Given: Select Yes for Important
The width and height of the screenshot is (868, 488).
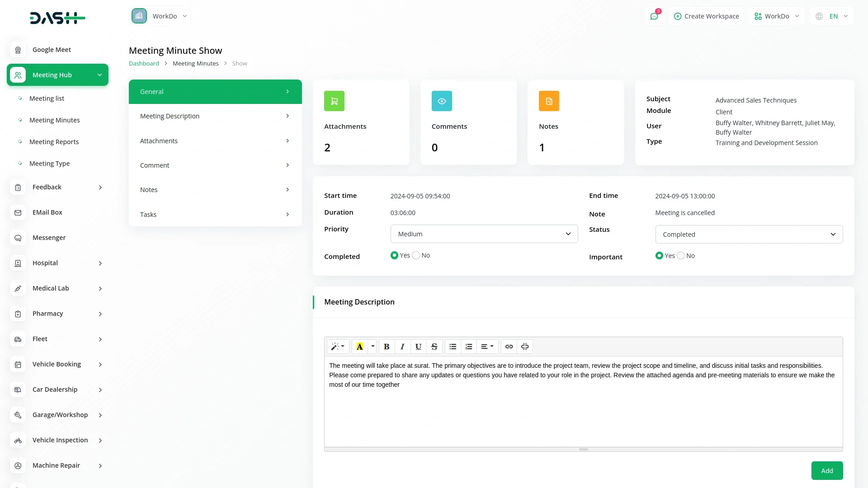Looking at the screenshot, I should click(659, 256).
